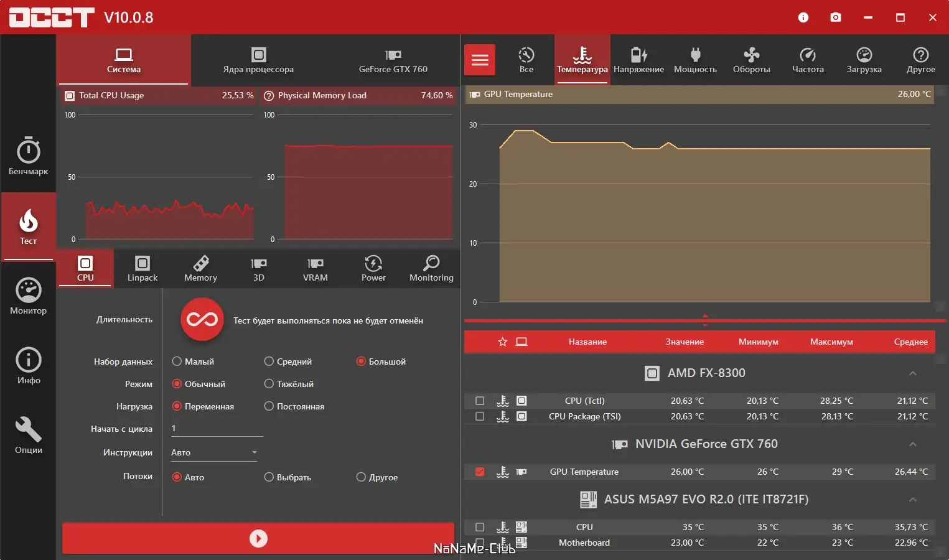Show all sensors with Все icon
This screenshot has height=560, width=949.
[x=526, y=60]
